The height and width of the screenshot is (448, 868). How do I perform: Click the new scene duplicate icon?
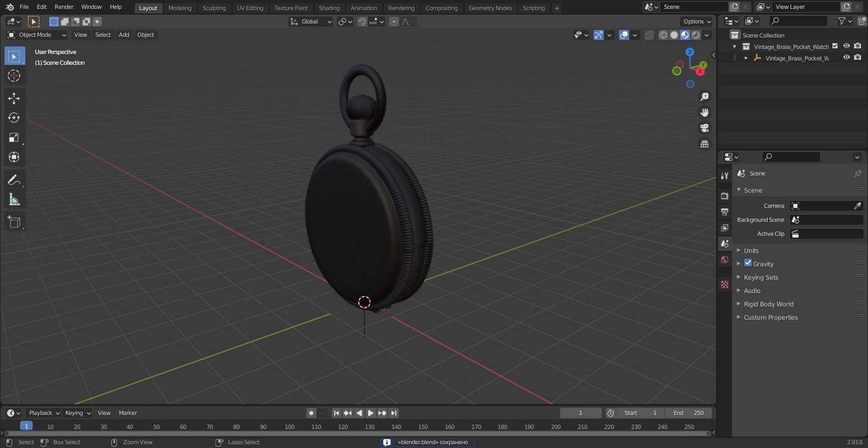[735, 7]
